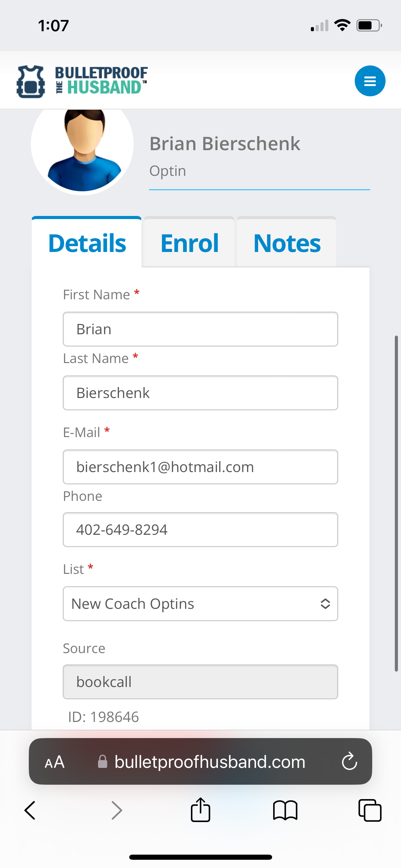401x868 pixels.
Task: Tap the lock icon in address bar
Action: 102,762
